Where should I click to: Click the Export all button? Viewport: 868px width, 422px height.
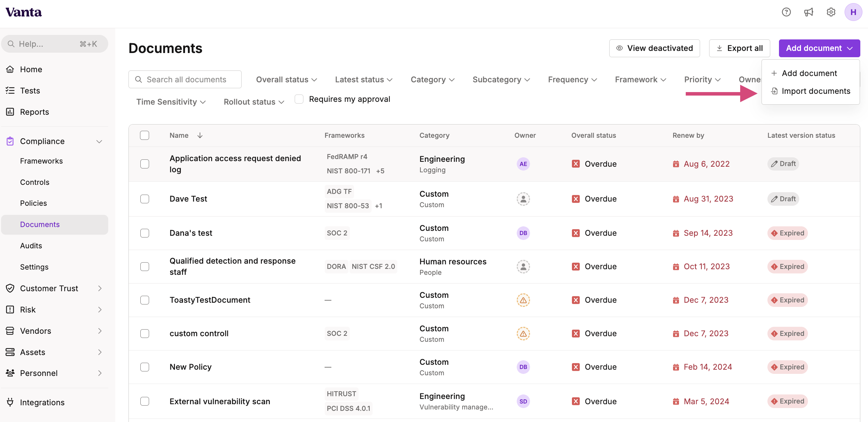coord(740,48)
